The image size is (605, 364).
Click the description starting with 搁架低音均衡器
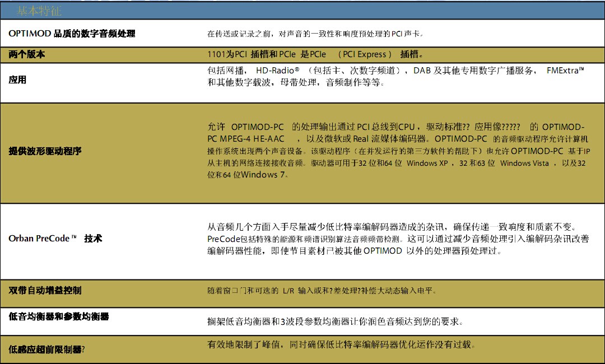tap(335, 321)
